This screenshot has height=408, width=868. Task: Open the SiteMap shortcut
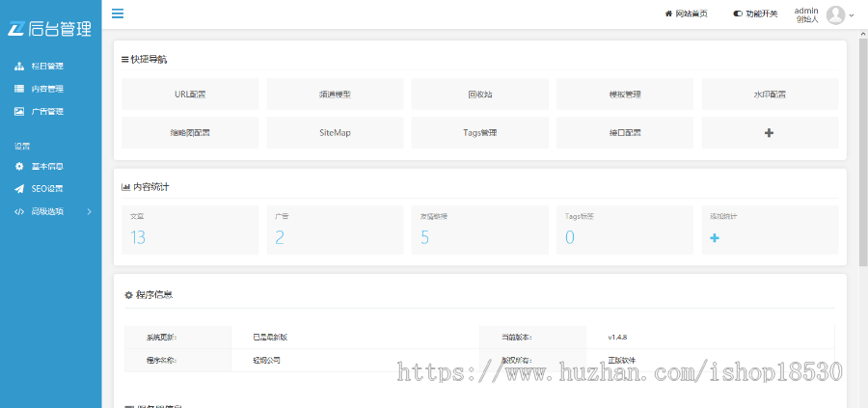pyautogui.click(x=335, y=133)
